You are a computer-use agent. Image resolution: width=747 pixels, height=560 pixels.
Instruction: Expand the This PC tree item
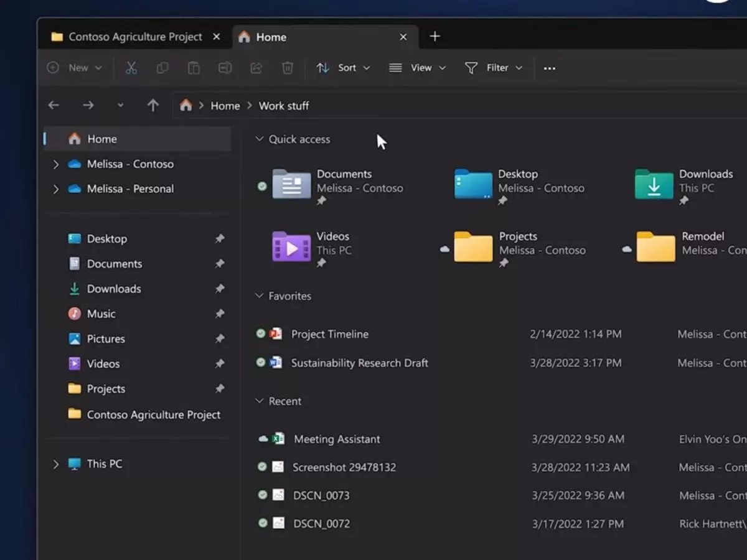tap(55, 464)
